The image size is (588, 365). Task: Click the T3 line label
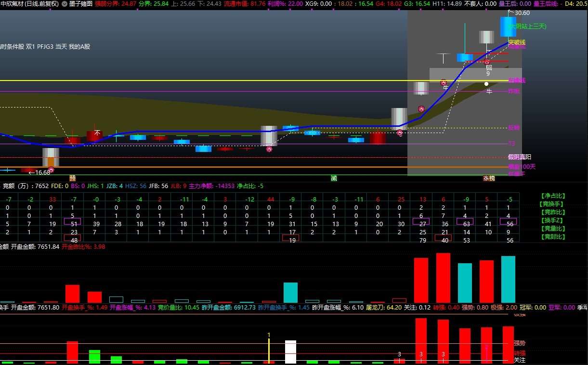pos(511,144)
